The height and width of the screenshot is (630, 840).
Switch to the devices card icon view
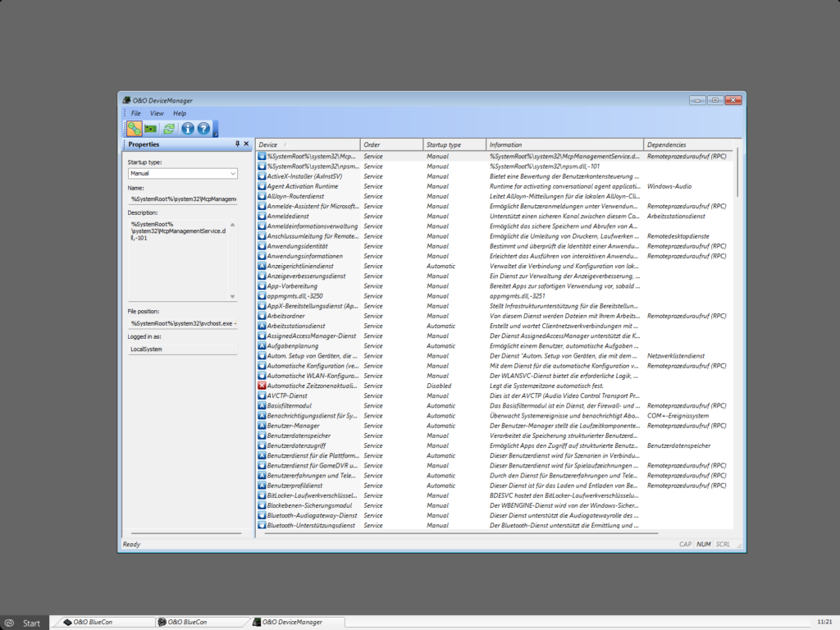coord(151,129)
